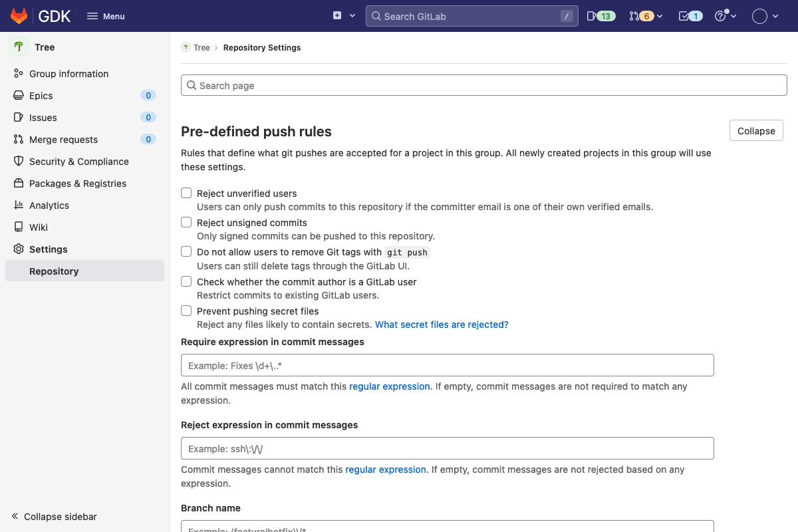The width and height of the screenshot is (798, 532).
Task: Collapse the Pre-defined push rules section
Action: click(755, 130)
